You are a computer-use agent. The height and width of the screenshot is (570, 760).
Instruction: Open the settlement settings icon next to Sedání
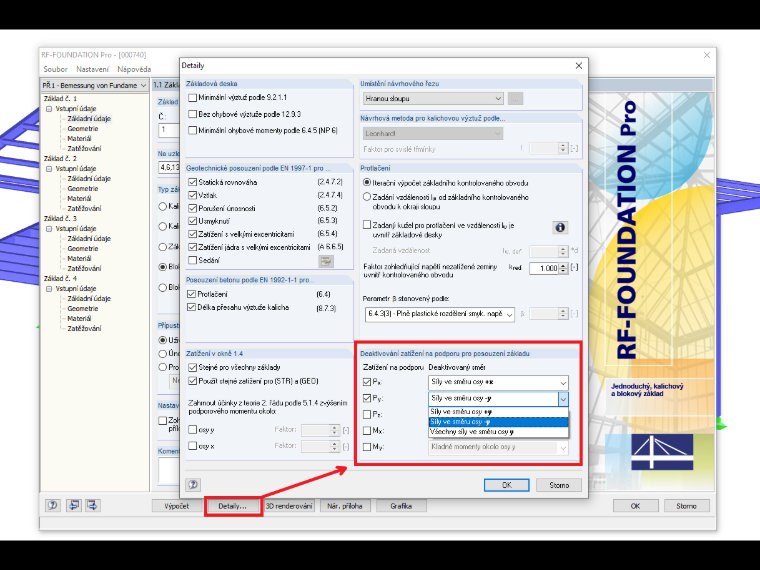326,261
